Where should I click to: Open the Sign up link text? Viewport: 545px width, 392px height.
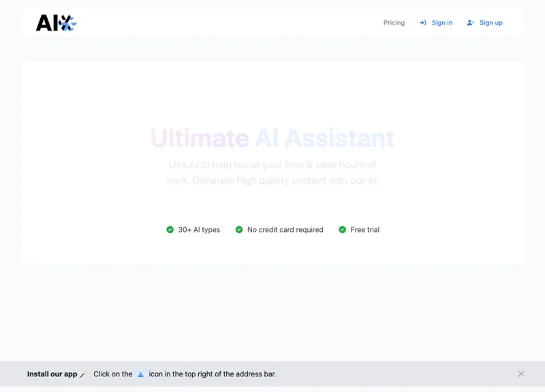coord(490,22)
